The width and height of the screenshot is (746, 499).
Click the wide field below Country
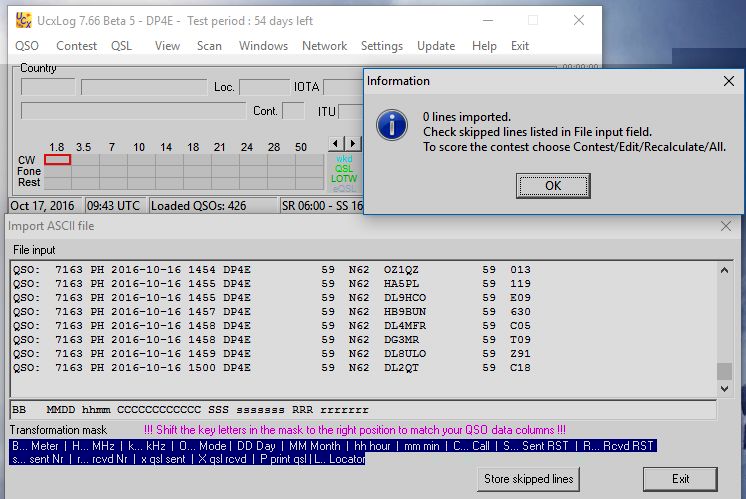point(133,111)
